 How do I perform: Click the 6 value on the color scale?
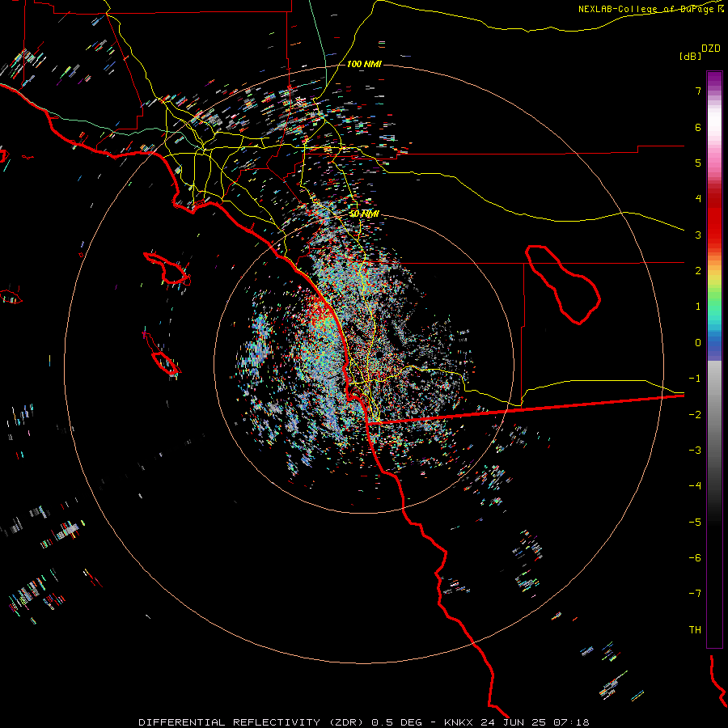coord(698,127)
